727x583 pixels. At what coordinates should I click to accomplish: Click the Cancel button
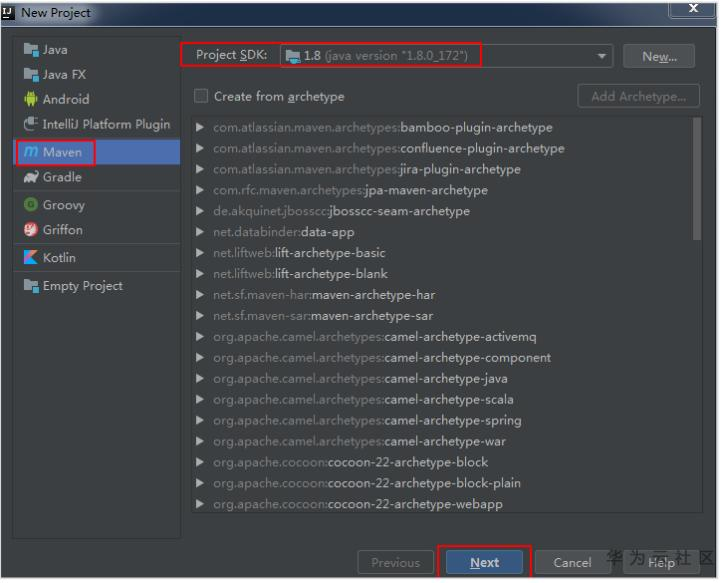tap(572, 562)
